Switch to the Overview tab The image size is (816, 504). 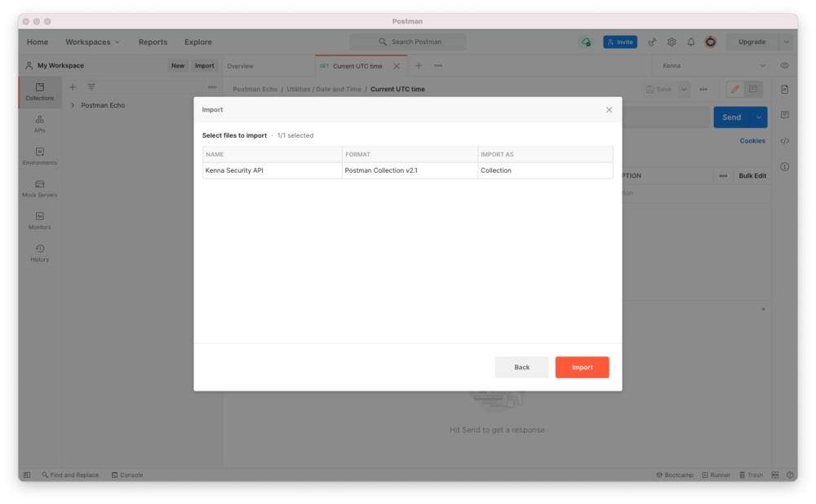pos(240,66)
